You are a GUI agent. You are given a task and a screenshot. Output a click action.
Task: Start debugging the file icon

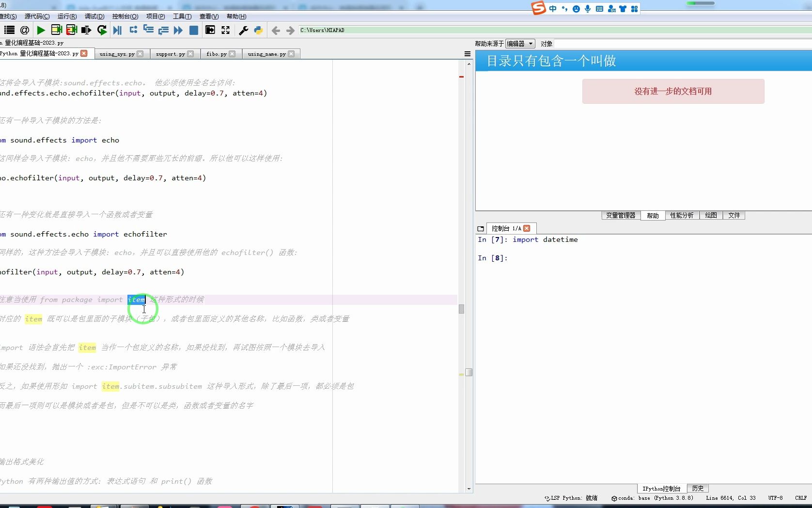[117, 30]
